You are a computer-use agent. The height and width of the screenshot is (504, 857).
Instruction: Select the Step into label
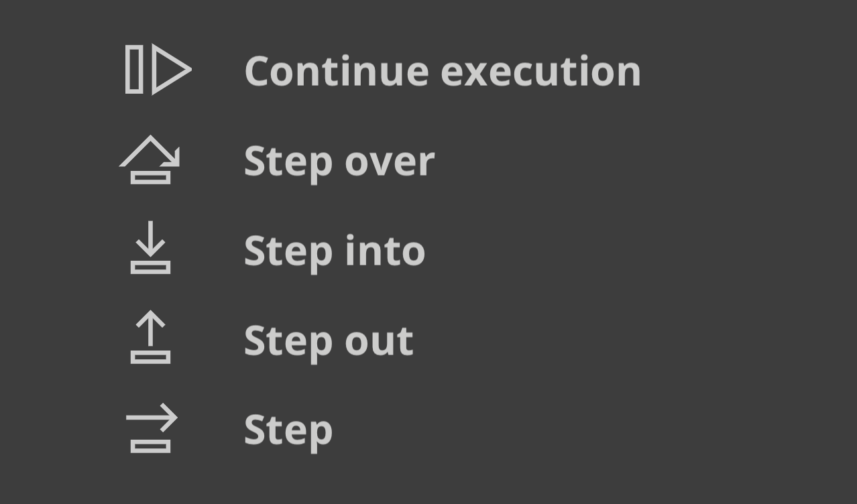point(335,251)
